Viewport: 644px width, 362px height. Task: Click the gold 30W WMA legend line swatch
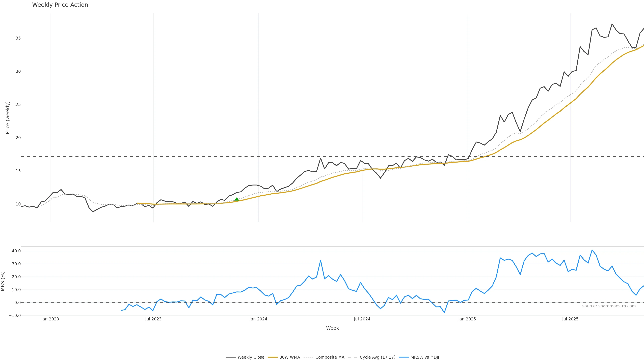tap(273, 357)
